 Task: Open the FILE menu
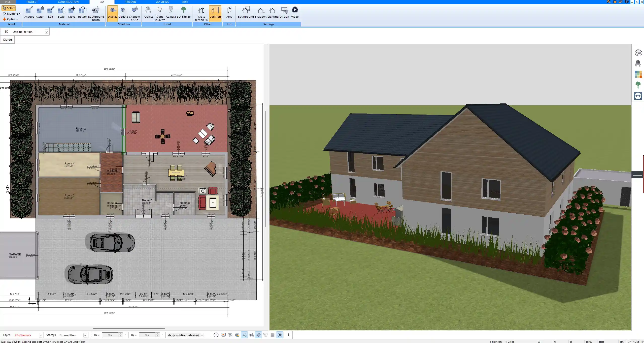click(x=8, y=2)
